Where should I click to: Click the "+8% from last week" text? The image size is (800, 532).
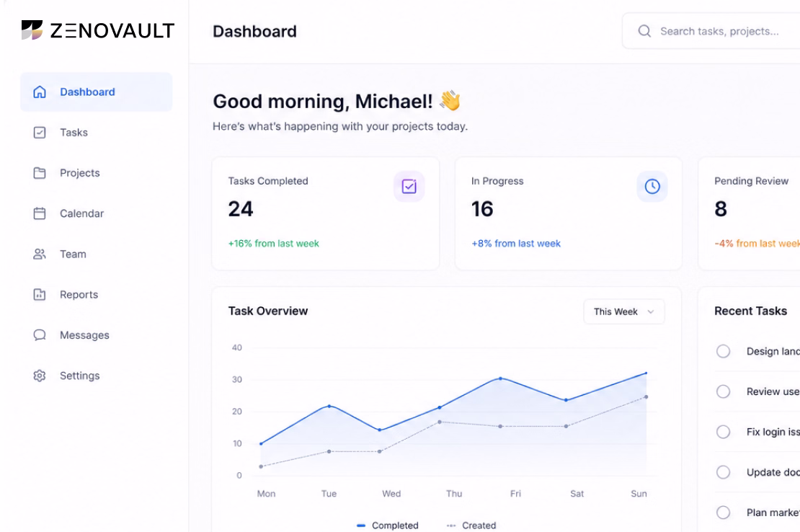[516, 244]
